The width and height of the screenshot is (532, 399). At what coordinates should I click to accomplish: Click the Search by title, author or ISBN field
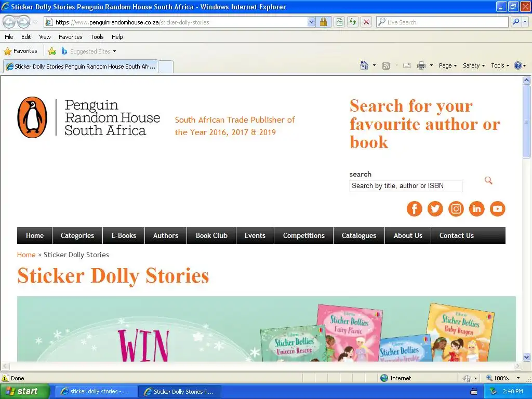click(x=406, y=186)
